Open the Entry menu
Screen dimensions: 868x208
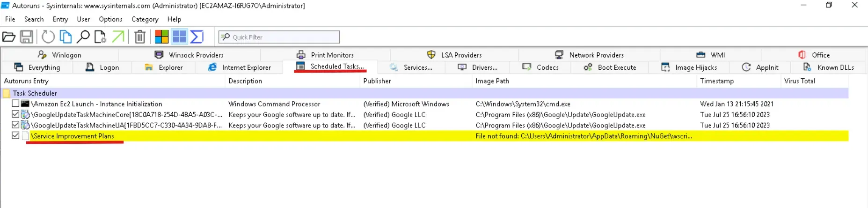(60, 19)
